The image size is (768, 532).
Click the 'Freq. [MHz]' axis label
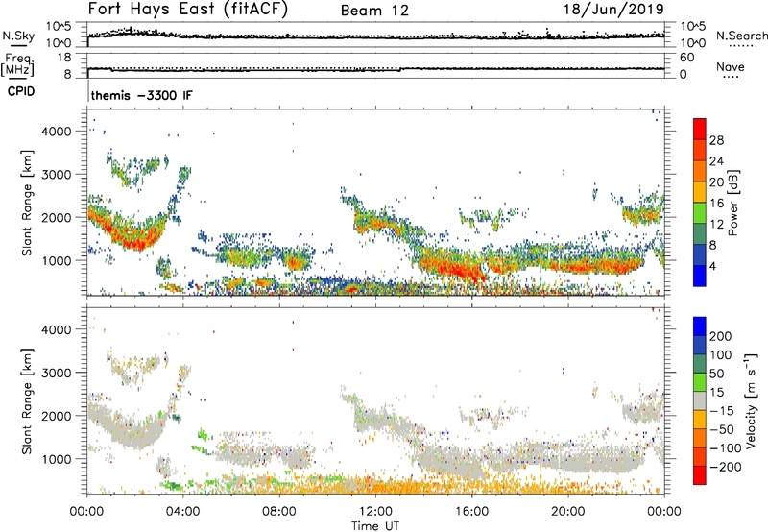17,64
